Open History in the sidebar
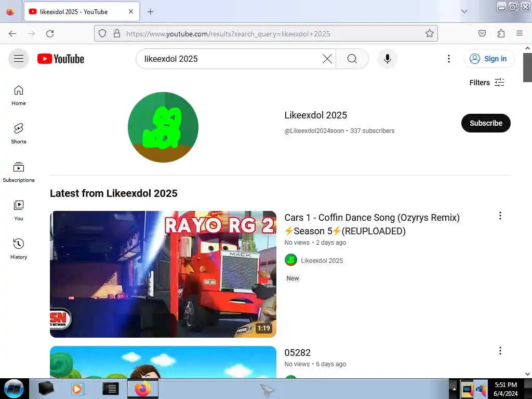Screen dimensions: 532x399 click(19, 249)
